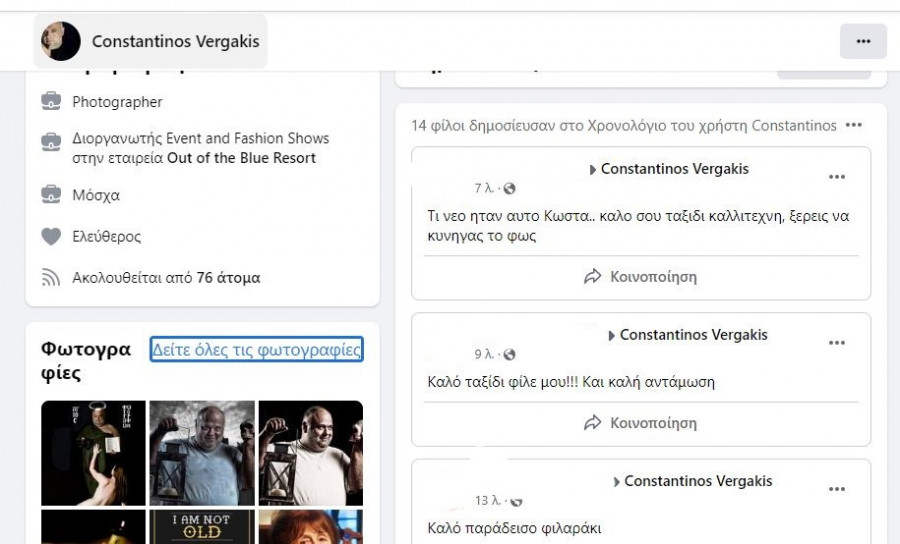Open options menu for the 9 λ. post

tap(836, 343)
